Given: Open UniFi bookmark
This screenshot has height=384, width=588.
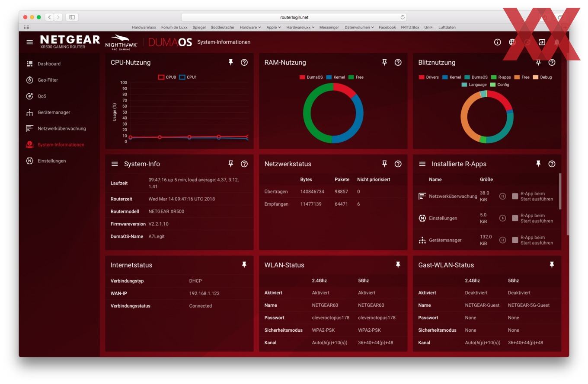Looking at the screenshot, I should coord(428,27).
